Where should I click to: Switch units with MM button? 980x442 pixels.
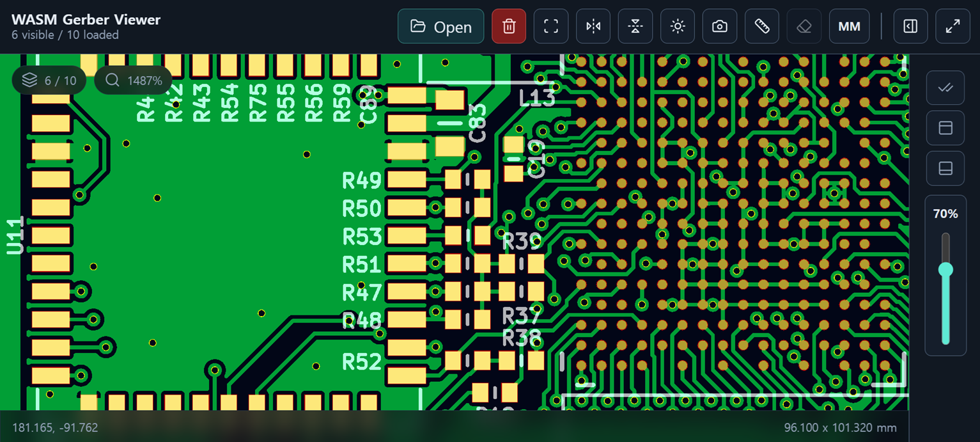(x=849, y=26)
